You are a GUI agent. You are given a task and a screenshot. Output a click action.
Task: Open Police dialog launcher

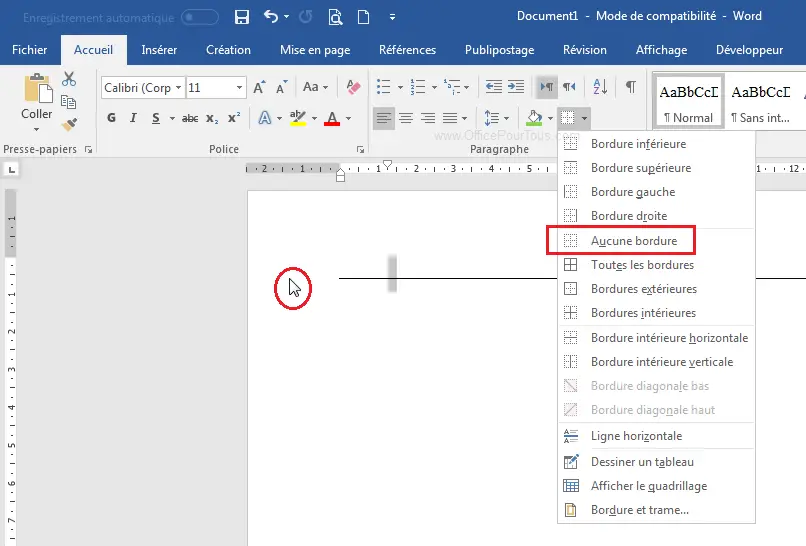coord(360,150)
